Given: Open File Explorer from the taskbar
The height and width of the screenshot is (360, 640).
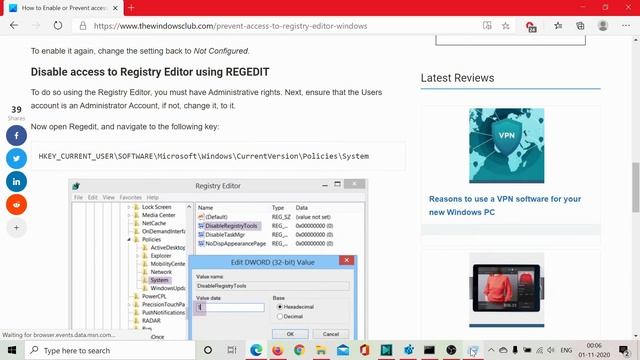Looking at the screenshot, I should [x=321, y=350].
